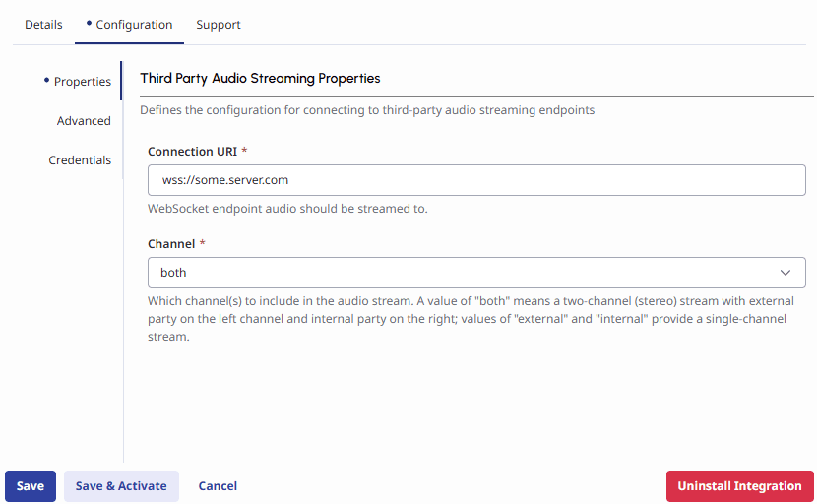817x504 pixels.
Task: Cancel the configuration changes
Action: (x=218, y=486)
